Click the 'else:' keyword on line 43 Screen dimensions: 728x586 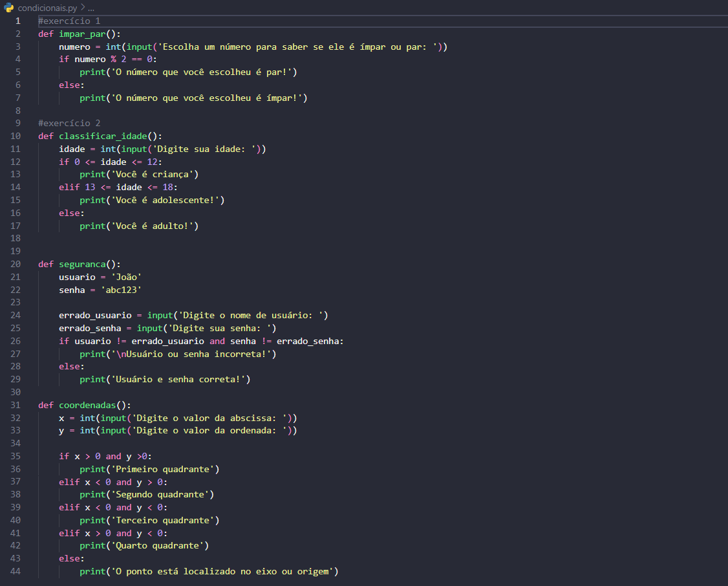(72, 559)
